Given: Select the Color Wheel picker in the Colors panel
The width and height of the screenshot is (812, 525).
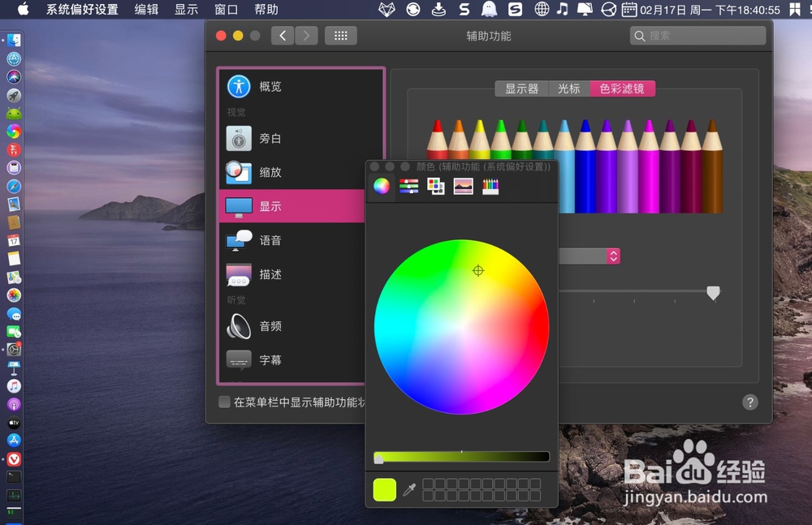Looking at the screenshot, I should (x=380, y=186).
